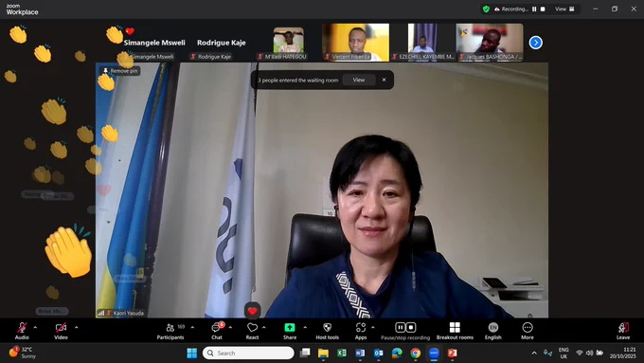Viewport: 644px width, 363px height.
Task: Expand the chat options arrow
Action: point(230,328)
